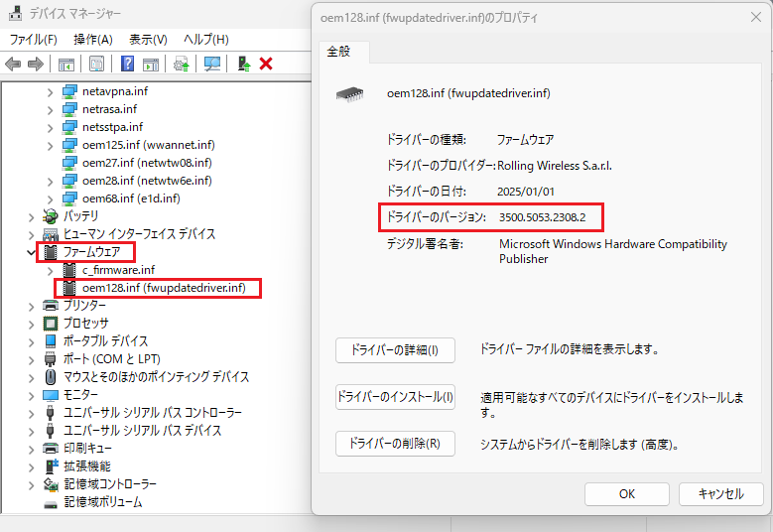Select the ポート (COM と LPT) icon

(50, 359)
